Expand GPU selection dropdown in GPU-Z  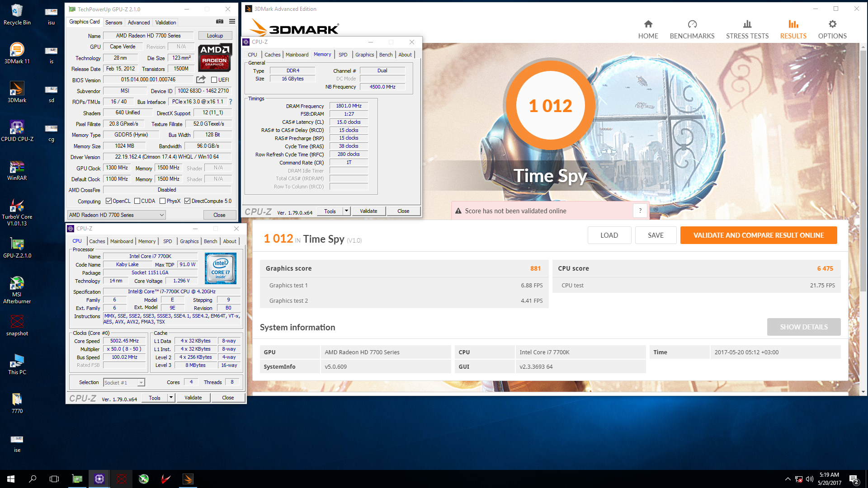pos(116,215)
